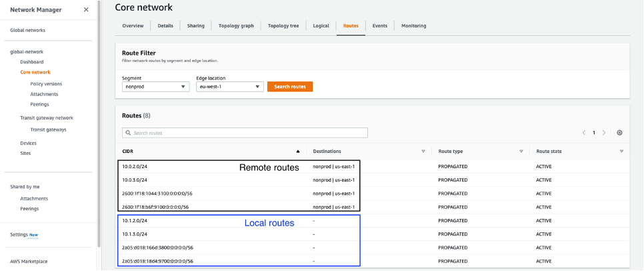Click page number 1 in pagination
This screenshot has width=644, height=271.
(593, 133)
